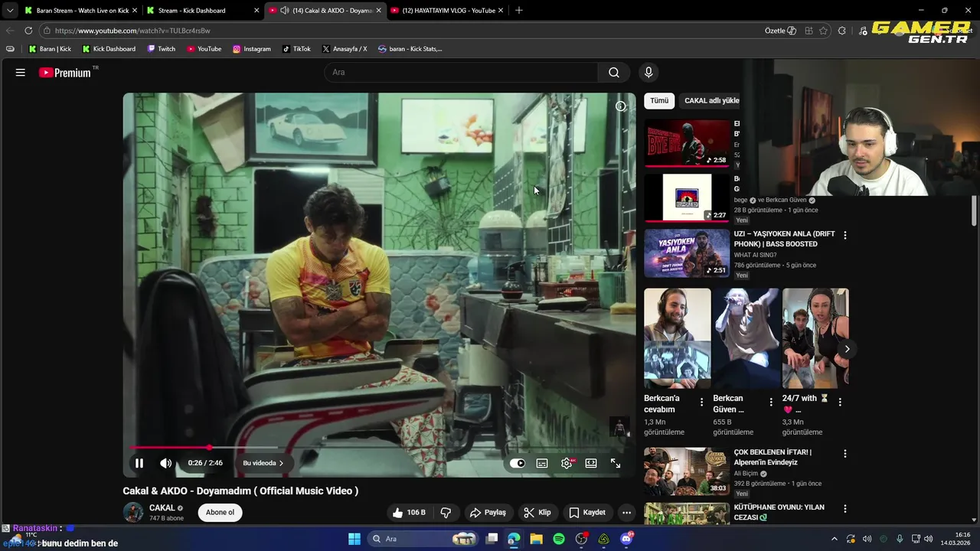
Task: Pause the Doyamadım video
Action: (139, 463)
